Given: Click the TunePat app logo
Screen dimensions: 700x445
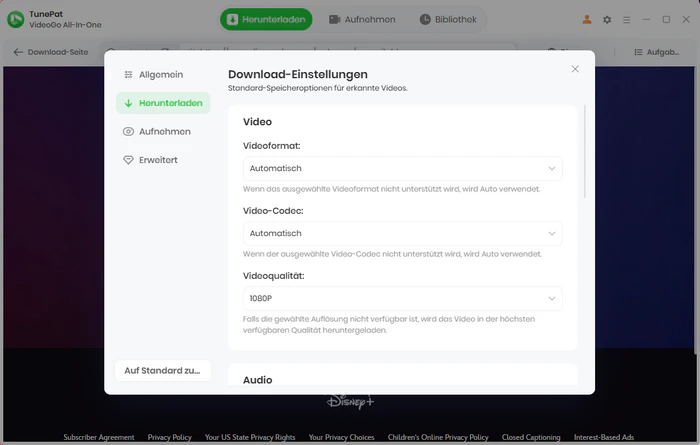Looking at the screenshot, I should (x=16, y=19).
